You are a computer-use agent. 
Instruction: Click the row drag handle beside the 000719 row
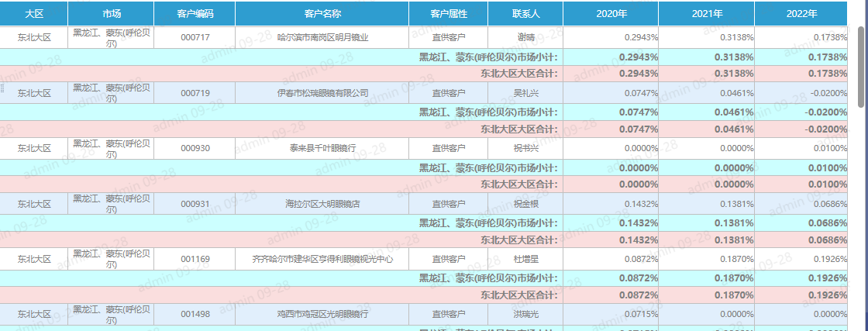[x=2, y=88]
